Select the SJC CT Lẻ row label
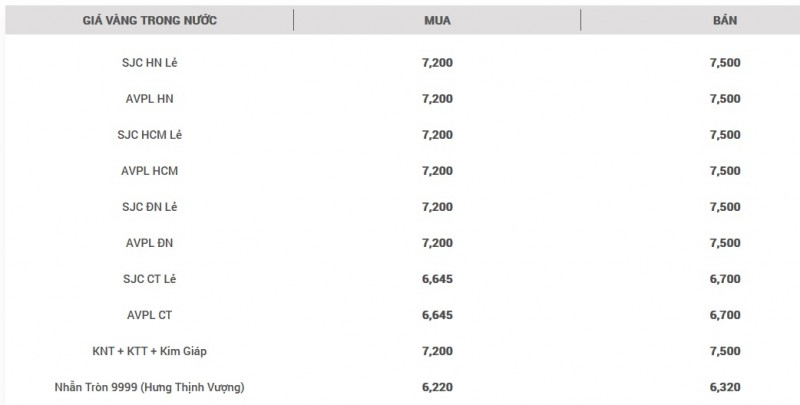This screenshot has width=800, height=405. pyautogui.click(x=149, y=279)
